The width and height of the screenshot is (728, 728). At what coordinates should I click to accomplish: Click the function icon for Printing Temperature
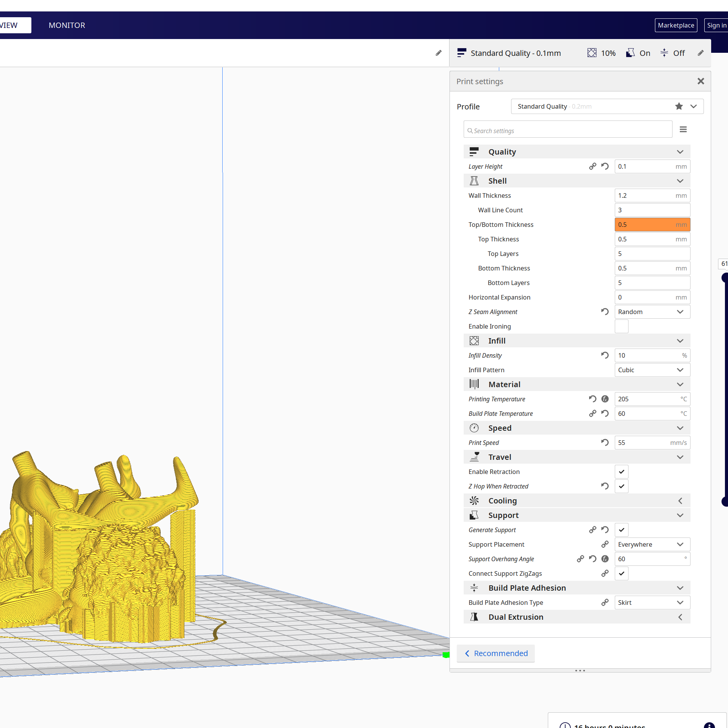tap(605, 399)
